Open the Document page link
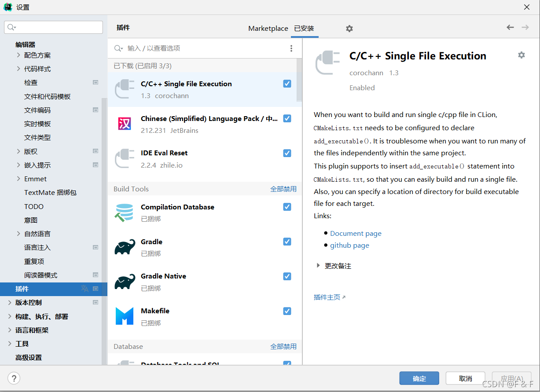This screenshot has height=392, width=540. coord(356,234)
